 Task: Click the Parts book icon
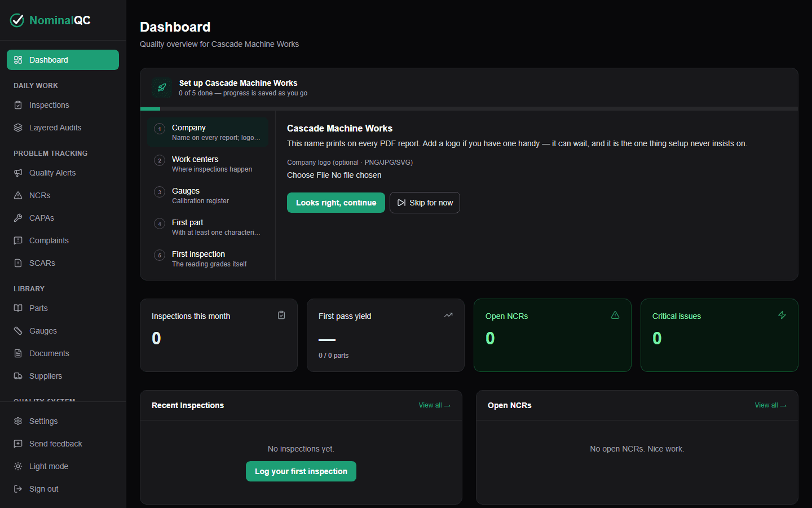pyautogui.click(x=18, y=308)
